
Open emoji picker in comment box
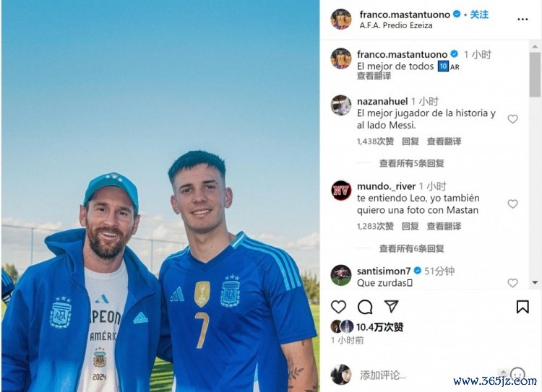(x=517, y=375)
